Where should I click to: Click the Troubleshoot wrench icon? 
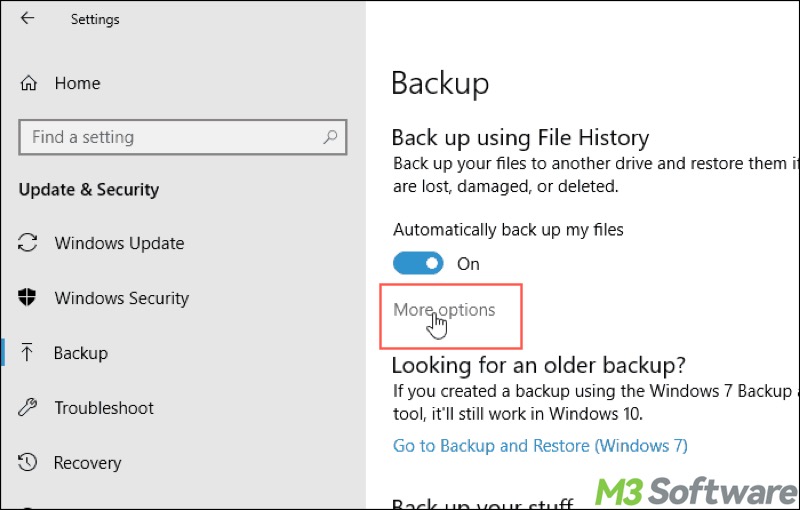click(x=29, y=408)
